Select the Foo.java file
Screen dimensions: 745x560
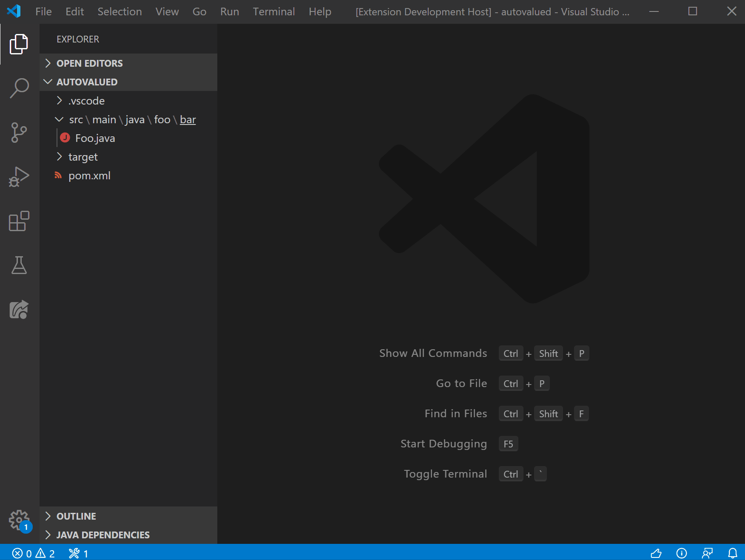95,138
